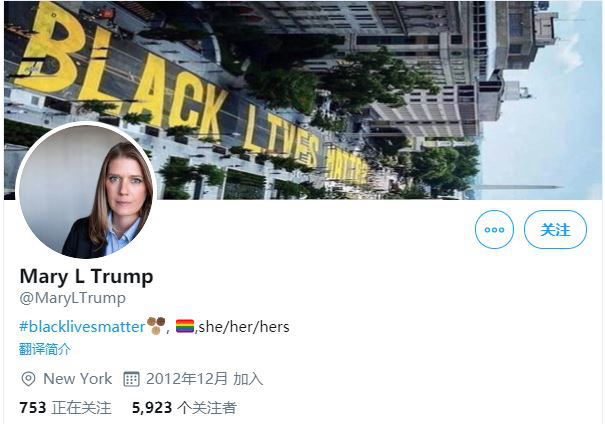Viewport: 605px width, 424px height.
Task: Click the Mary L Trump display name
Action: (86, 277)
